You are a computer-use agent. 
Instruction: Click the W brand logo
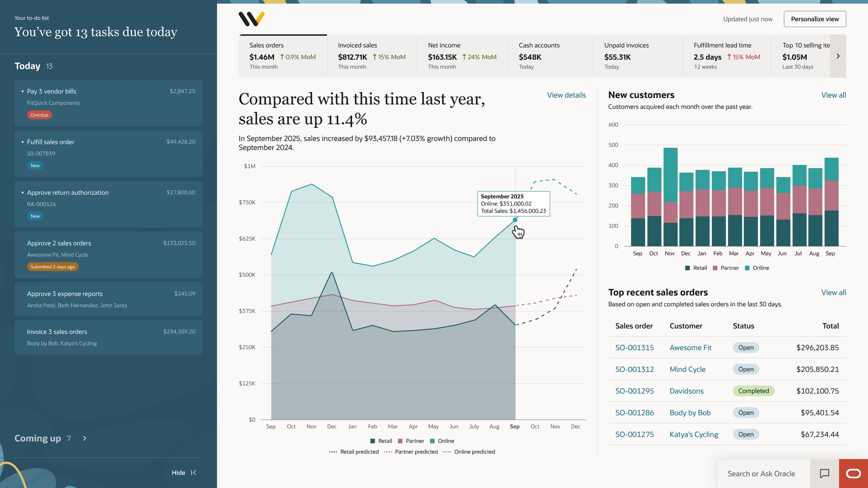coord(251,19)
